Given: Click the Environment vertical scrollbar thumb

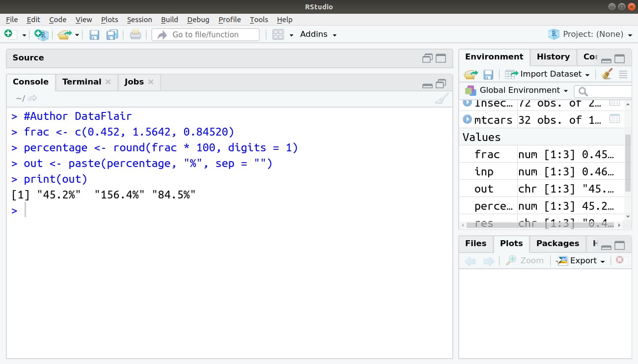Looking at the screenshot, I should pos(628,163).
